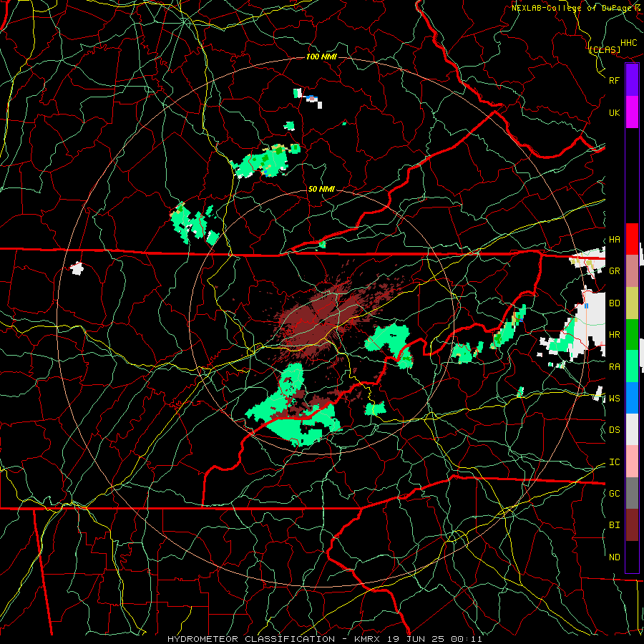644x644 pixels.
Task: Pick the RA light green legend swatch
Action: (x=632, y=366)
